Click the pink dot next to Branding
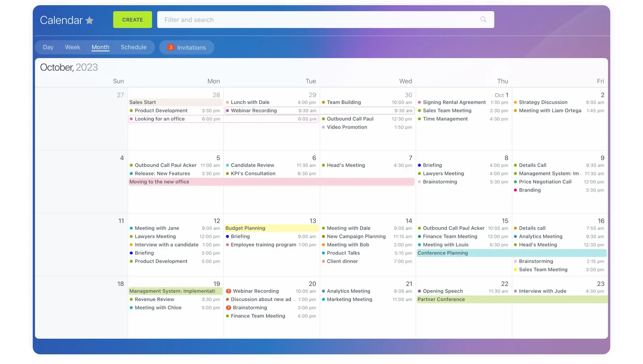Screen dimensions: 643x364 [x=515, y=190]
